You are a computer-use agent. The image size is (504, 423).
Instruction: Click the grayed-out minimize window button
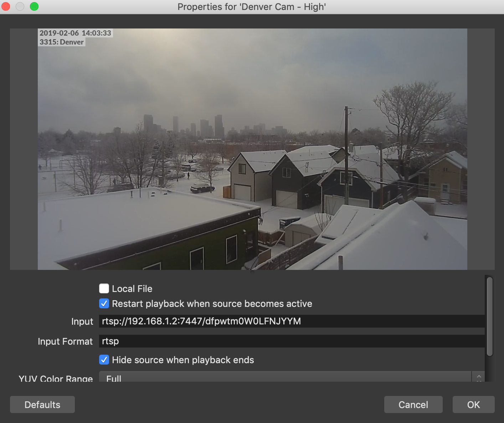coord(20,6)
